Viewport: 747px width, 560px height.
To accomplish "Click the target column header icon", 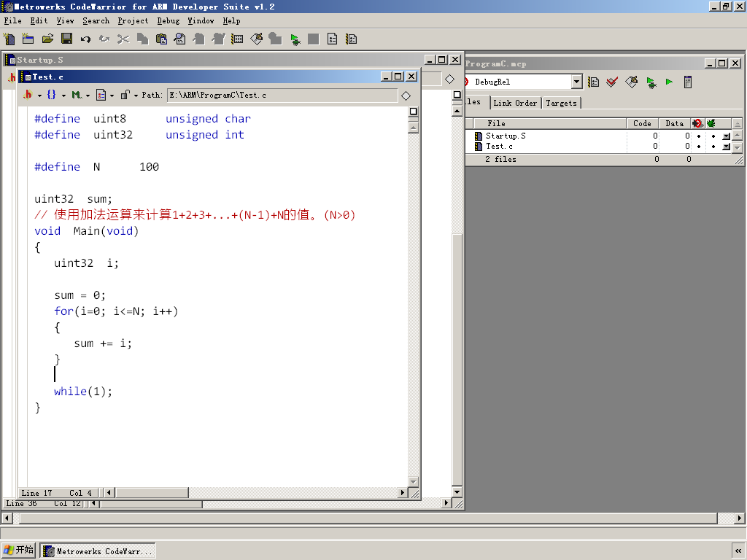I will pos(697,123).
